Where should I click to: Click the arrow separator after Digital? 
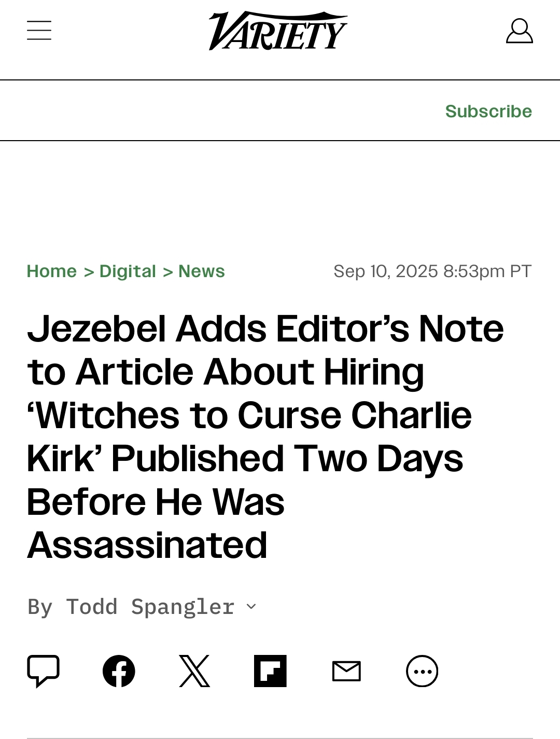click(167, 271)
